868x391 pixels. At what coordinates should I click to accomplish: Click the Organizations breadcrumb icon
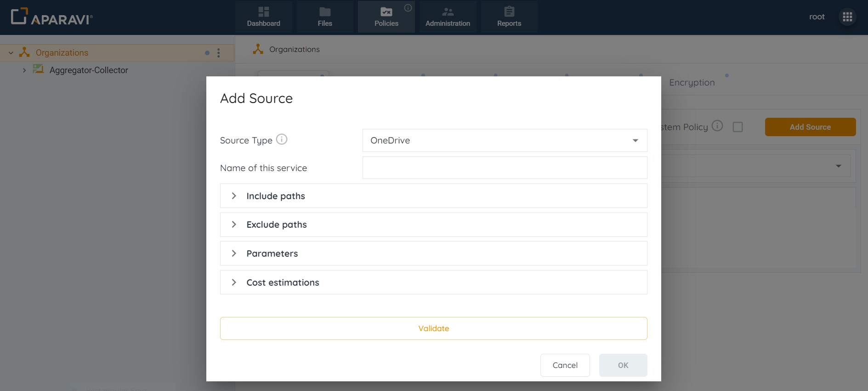click(258, 49)
